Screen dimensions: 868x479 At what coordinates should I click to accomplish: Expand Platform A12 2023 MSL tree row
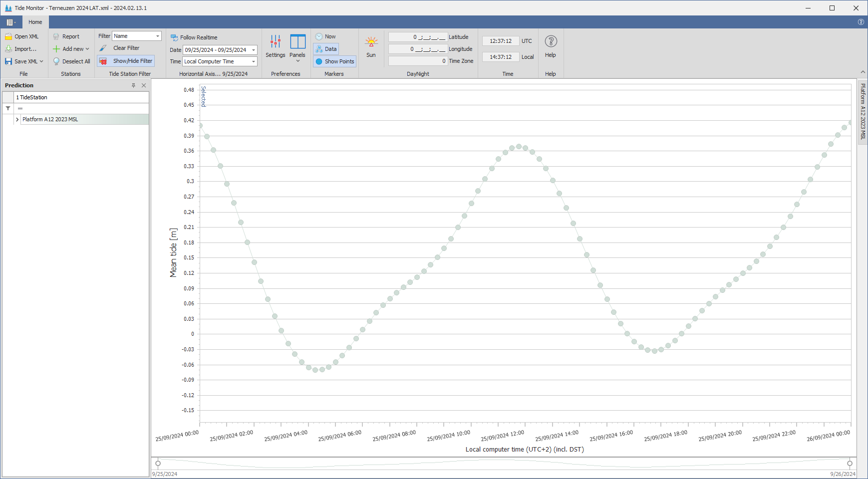[x=17, y=119]
